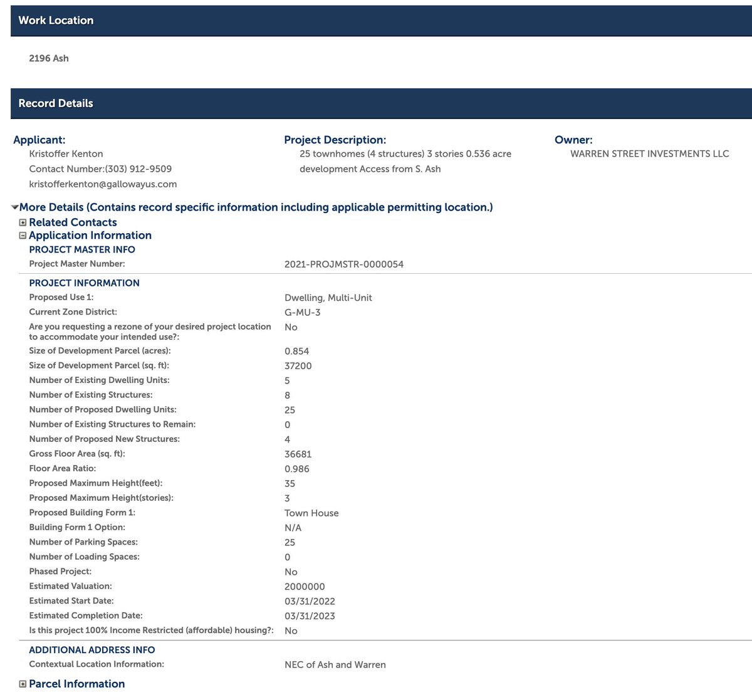Click the Contextual Location Information label
This screenshot has height=700, width=752.
pyautogui.click(x=97, y=664)
